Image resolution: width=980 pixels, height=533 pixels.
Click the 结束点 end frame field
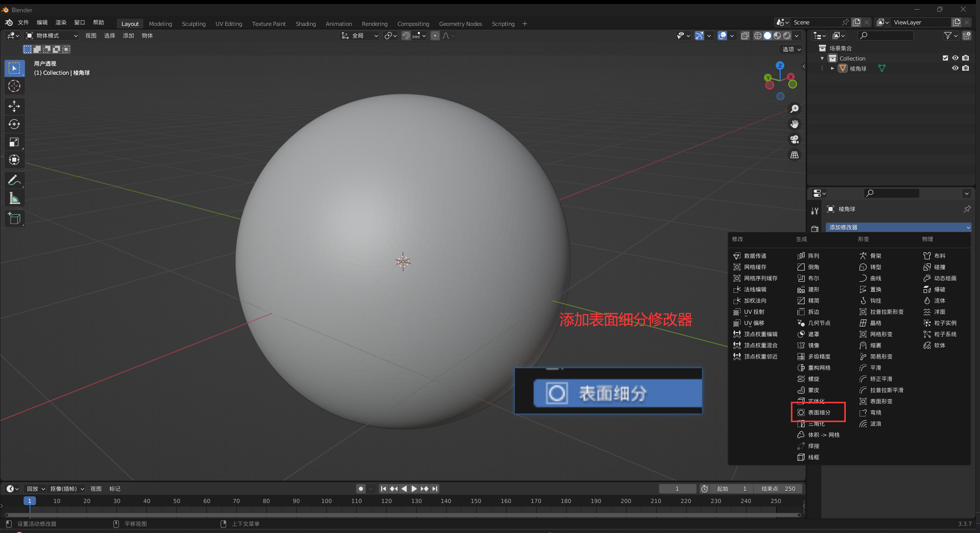coord(778,489)
